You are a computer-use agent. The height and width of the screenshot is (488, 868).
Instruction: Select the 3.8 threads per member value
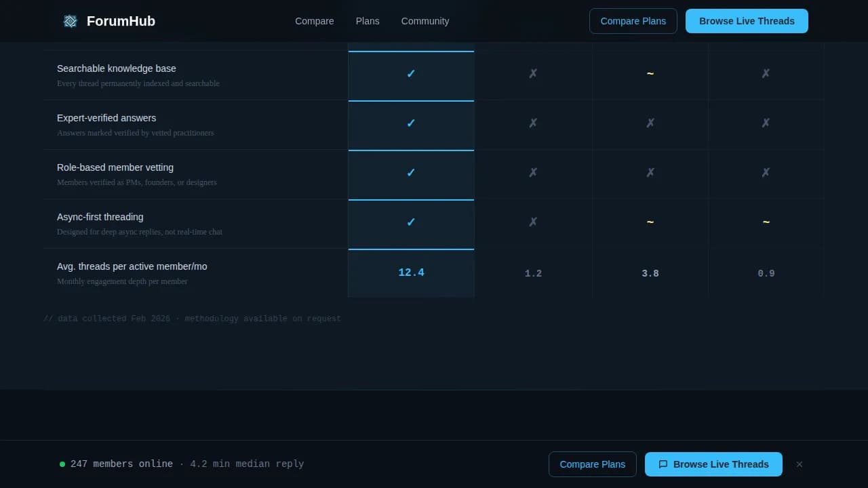pos(650,274)
